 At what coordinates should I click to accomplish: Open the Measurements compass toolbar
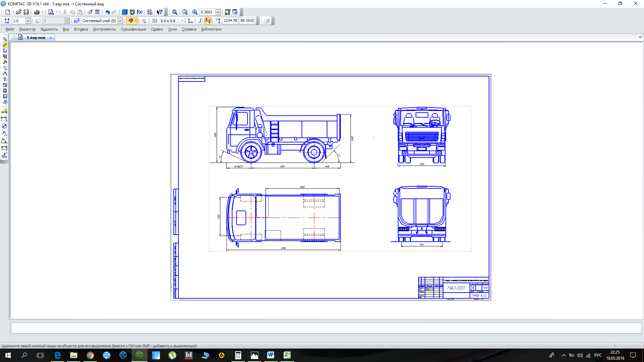coord(5,73)
